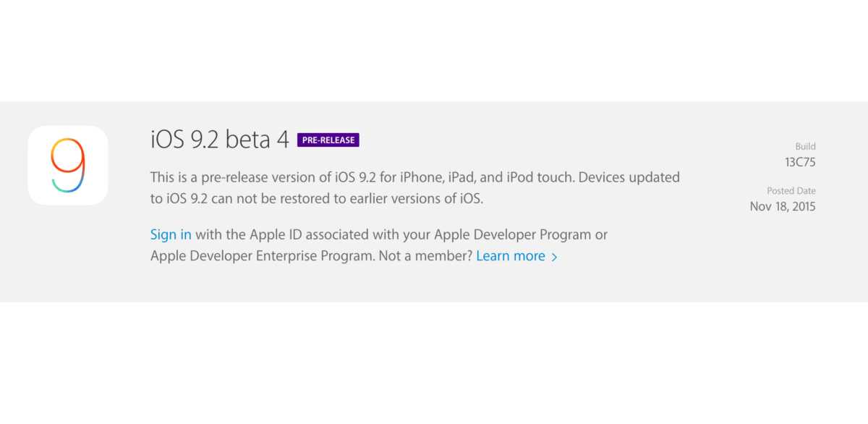The height and width of the screenshot is (424, 868).
Task: Click the iOS 9 app icon
Action: 68,166
